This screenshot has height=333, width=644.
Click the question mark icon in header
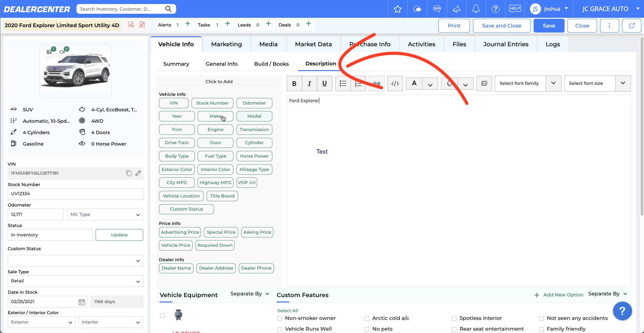(x=495, y=9)
